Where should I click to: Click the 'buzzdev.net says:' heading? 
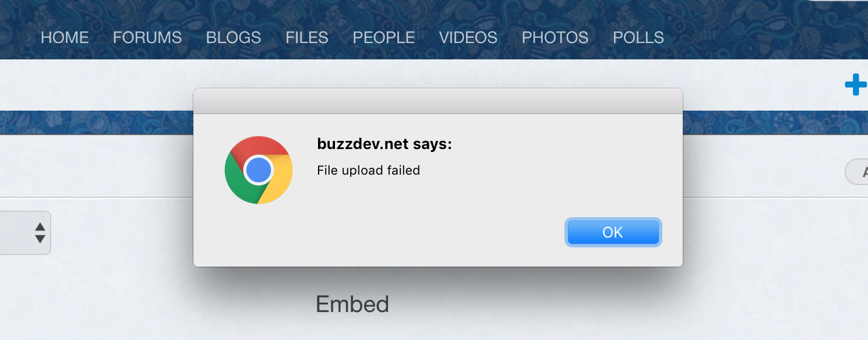[x=384, y=144]
